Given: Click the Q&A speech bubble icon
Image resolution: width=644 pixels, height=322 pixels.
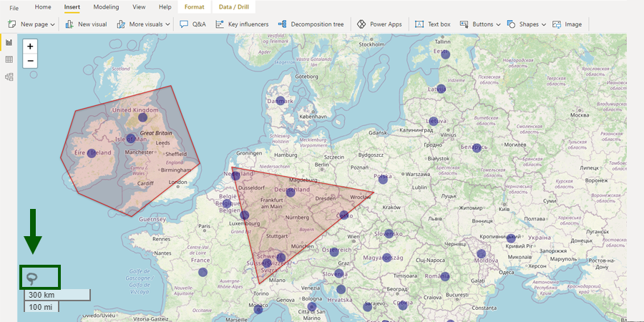Looking at the screenshot, I should pyautogui.click(x=184, y=24).
